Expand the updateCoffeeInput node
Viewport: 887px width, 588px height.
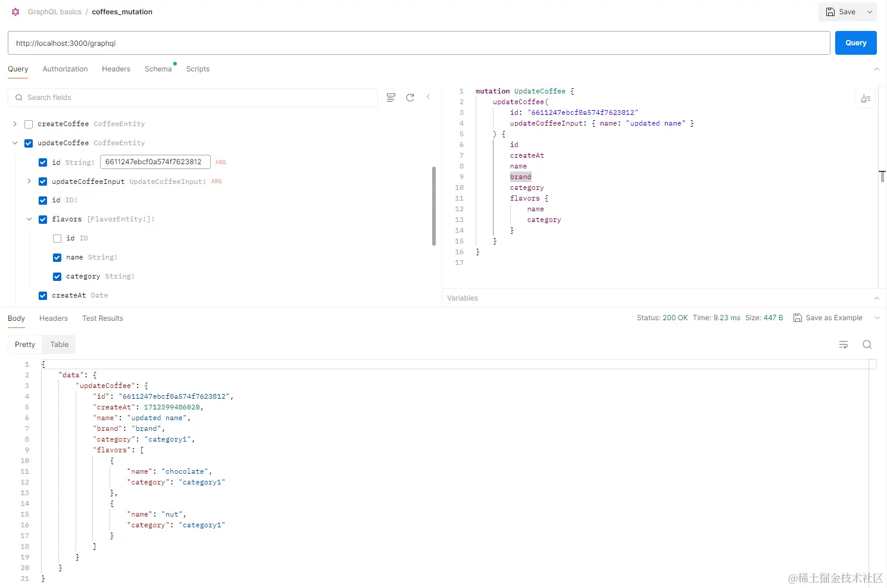(x=29, y=181)
